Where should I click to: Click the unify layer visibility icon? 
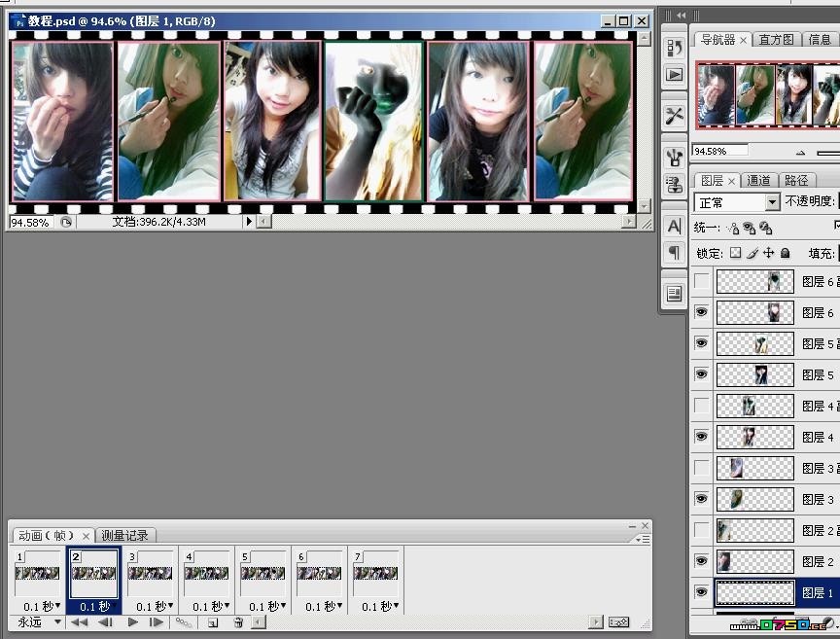click(749, 229)
